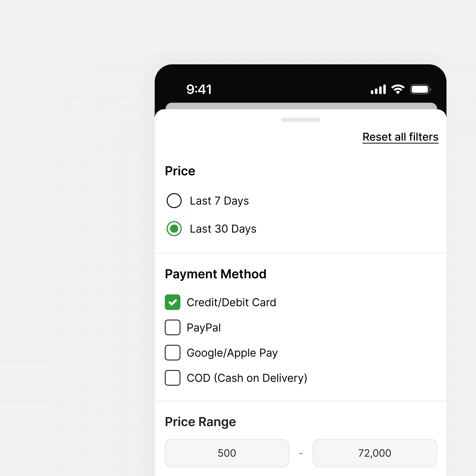Screen dimensions: 476x476
Task: Click the Reset all filters link
Action: point(400,137)
